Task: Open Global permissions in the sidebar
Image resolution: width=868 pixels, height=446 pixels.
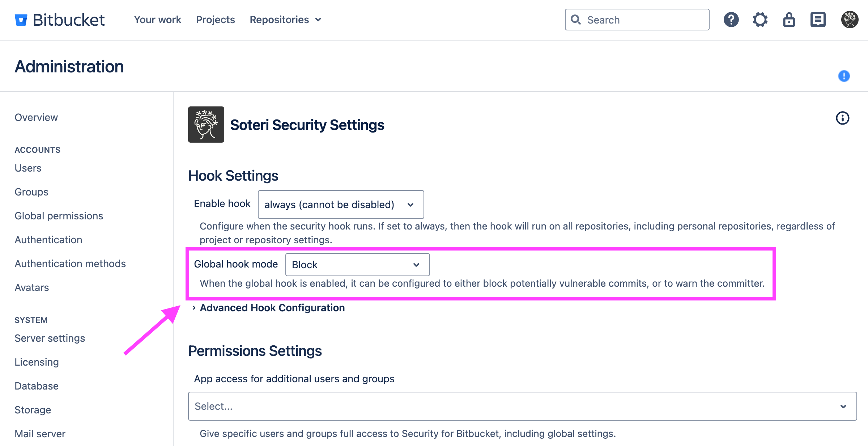Action: coord(59,216)
